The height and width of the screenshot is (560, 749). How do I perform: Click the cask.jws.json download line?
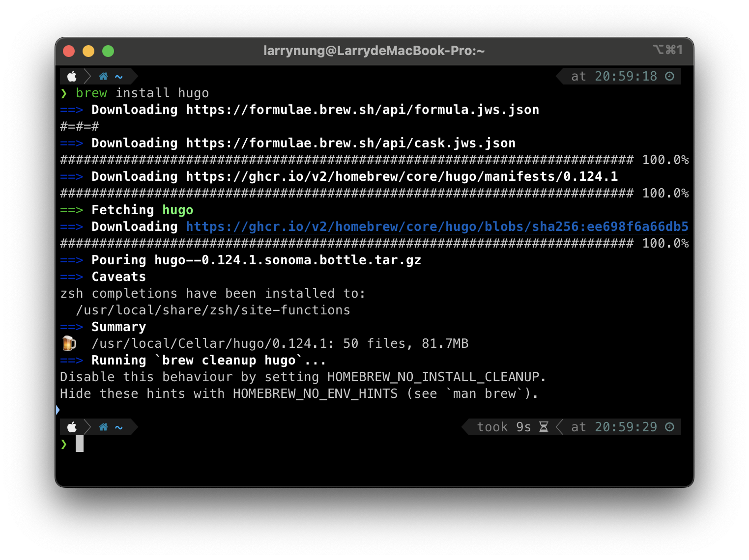tap(288, 143)
